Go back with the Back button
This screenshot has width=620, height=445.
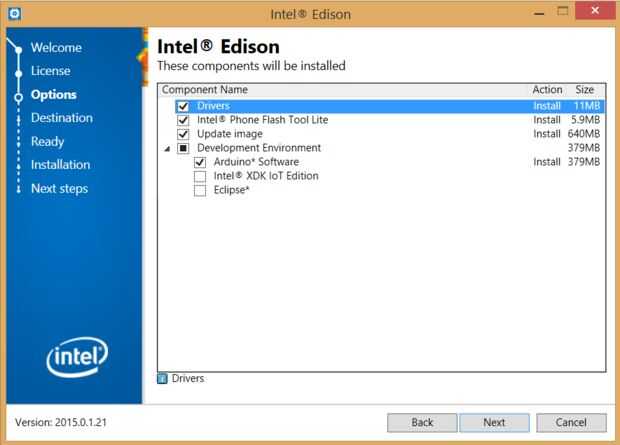click(x=422, y=422)
